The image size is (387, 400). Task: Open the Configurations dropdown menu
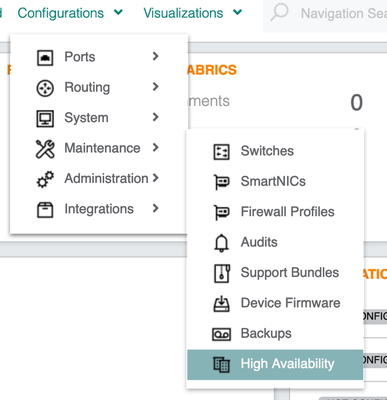(70, 13)
